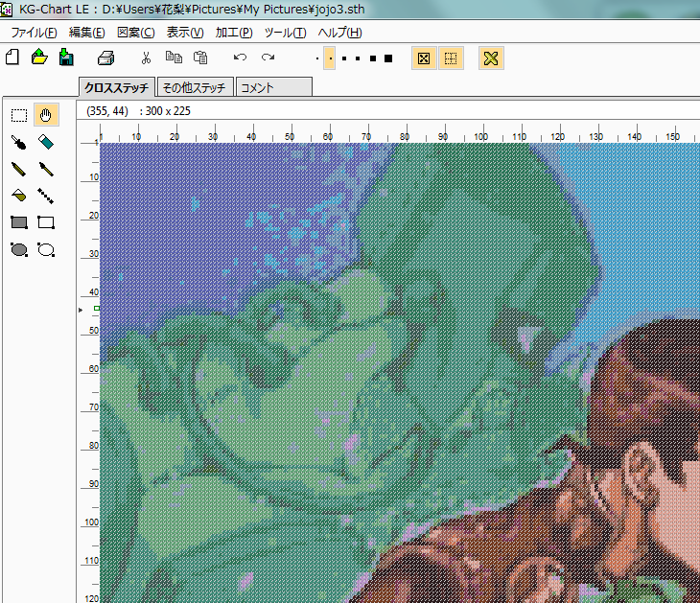Create a new chart with the blank page icon
This screenshot has height=603, width=700.
coord(12,58)
